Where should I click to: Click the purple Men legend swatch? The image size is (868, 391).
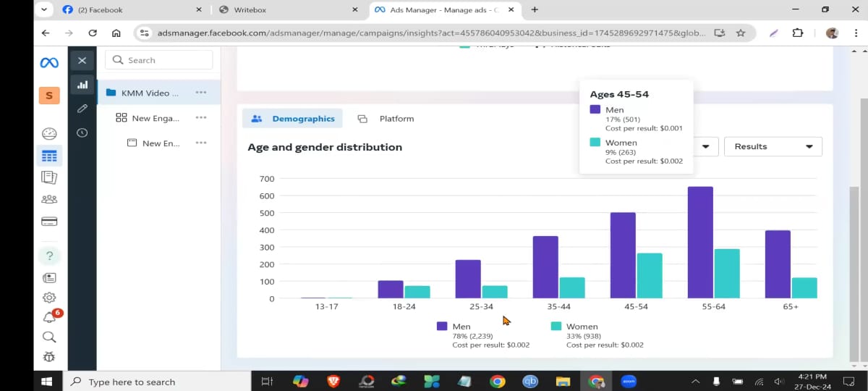point(442,327)
